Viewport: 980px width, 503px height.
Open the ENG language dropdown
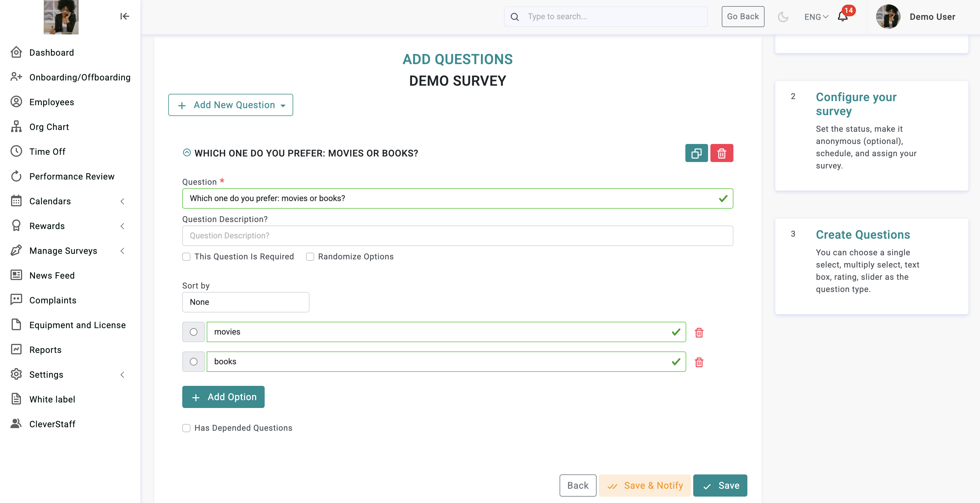[x=816, y=17]
